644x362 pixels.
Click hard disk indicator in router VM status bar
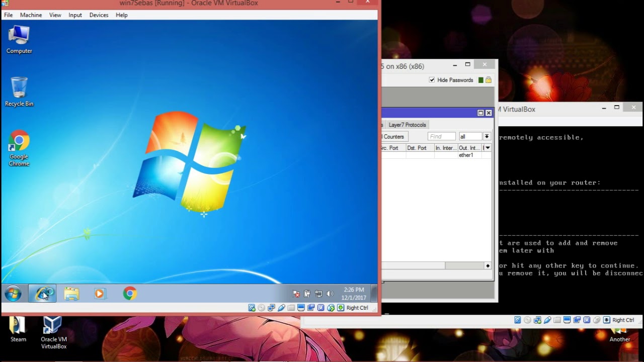coord(518,320)
